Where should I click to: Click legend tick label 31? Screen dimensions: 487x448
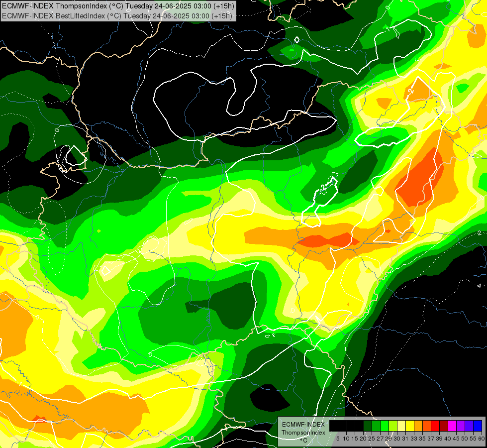[x=406, y=439]
